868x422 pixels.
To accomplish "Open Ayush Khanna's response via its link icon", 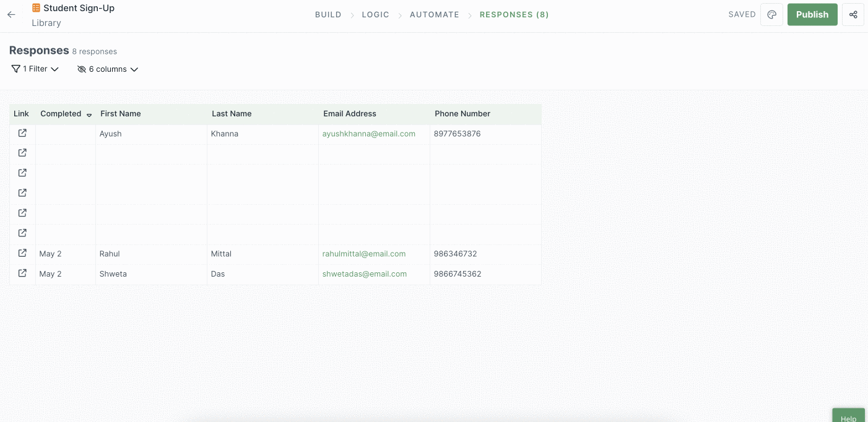I will click(22, 133).
